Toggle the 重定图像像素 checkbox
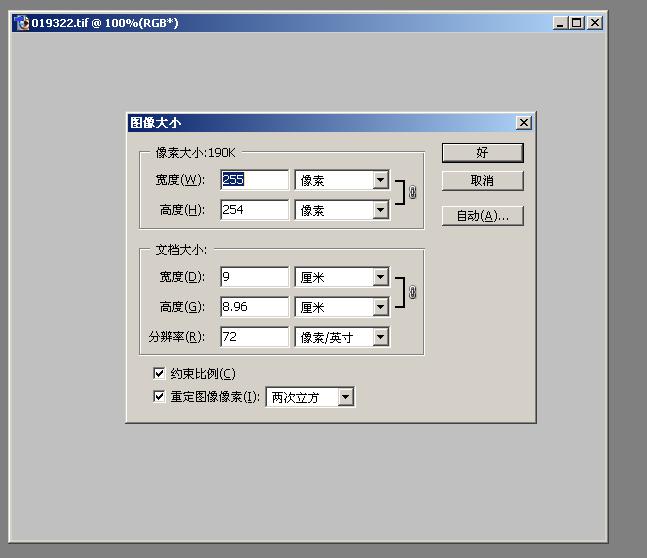Viewport: 647px width, 558px height. click(x=159, y=397)
